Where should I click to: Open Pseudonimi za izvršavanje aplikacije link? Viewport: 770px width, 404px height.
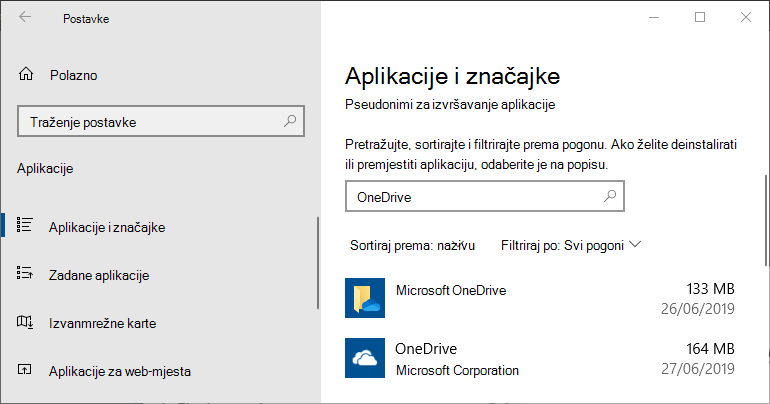coord(450,105)
